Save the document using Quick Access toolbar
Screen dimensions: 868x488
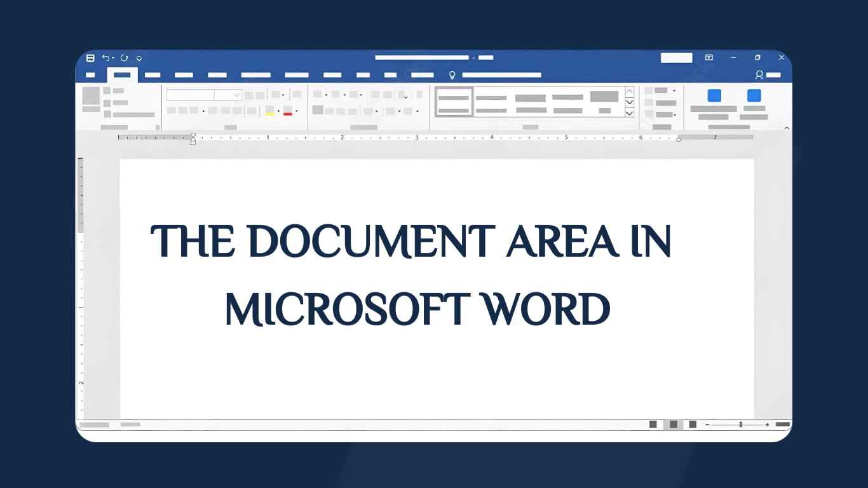pos(90,58)
